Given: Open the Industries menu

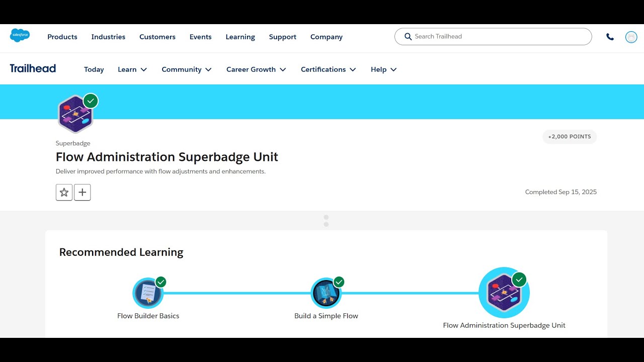Looking at the screenshot, I should point(108,37).
